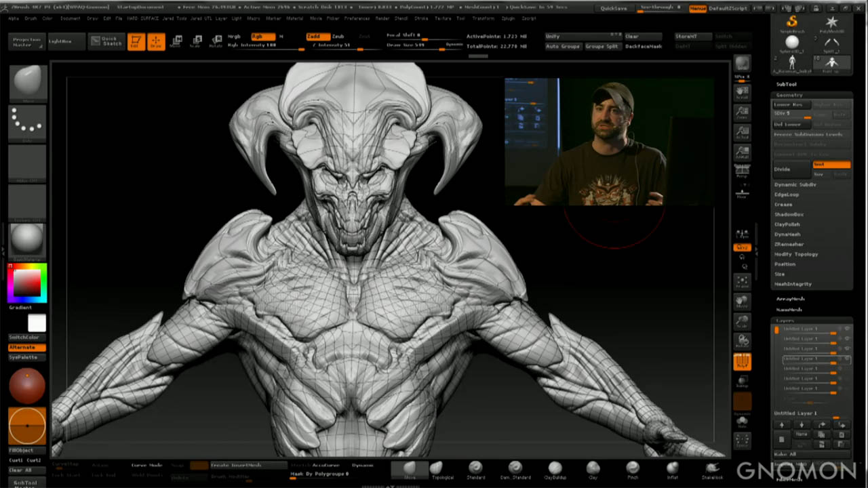This screenshot has width=868, height=488.
Task: Select the Rotate transform icon in top toolbar
Action: (216, 41)
